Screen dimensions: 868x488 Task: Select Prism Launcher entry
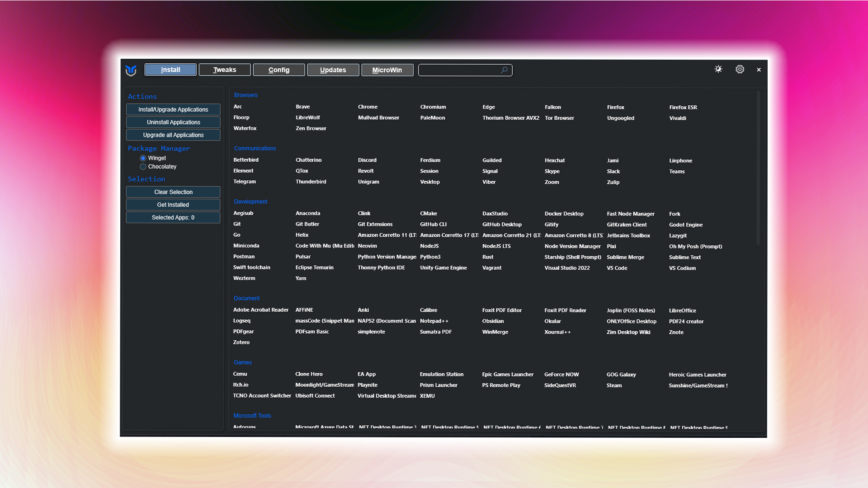coord(439,385)
